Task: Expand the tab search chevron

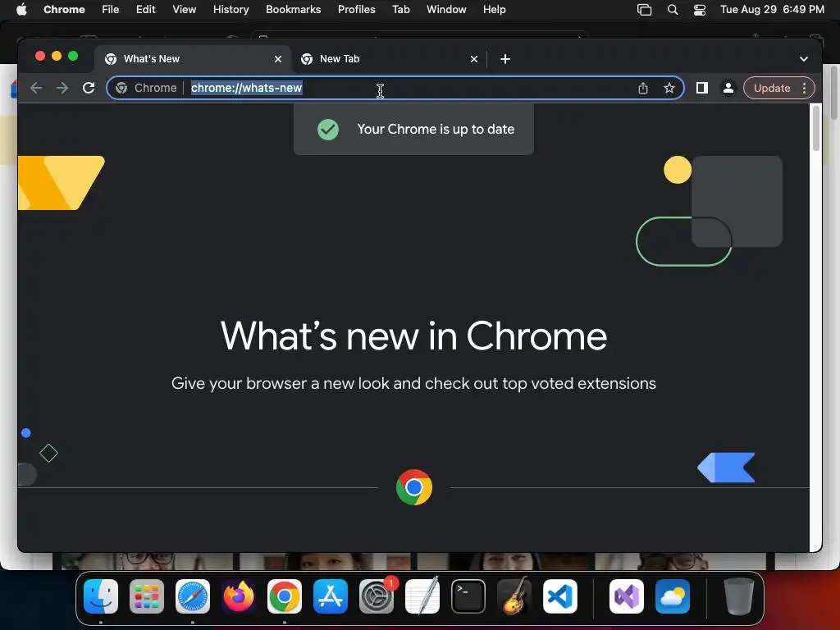Action: pos(804,59)
